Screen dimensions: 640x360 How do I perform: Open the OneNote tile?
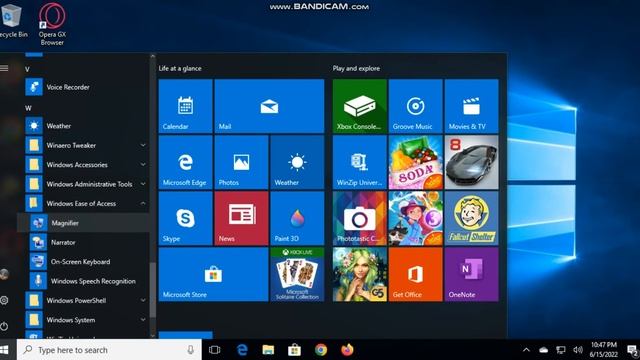tap(471, 274)
